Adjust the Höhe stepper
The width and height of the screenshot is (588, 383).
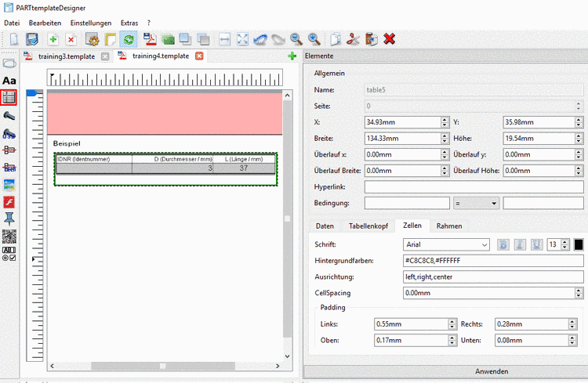[x=579, y=139]
